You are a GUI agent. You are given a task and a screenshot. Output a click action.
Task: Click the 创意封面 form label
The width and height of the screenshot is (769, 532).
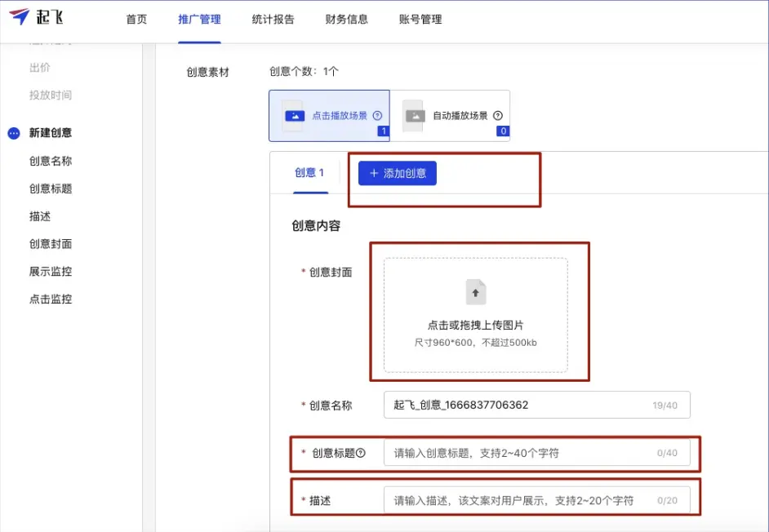point(331,273)
